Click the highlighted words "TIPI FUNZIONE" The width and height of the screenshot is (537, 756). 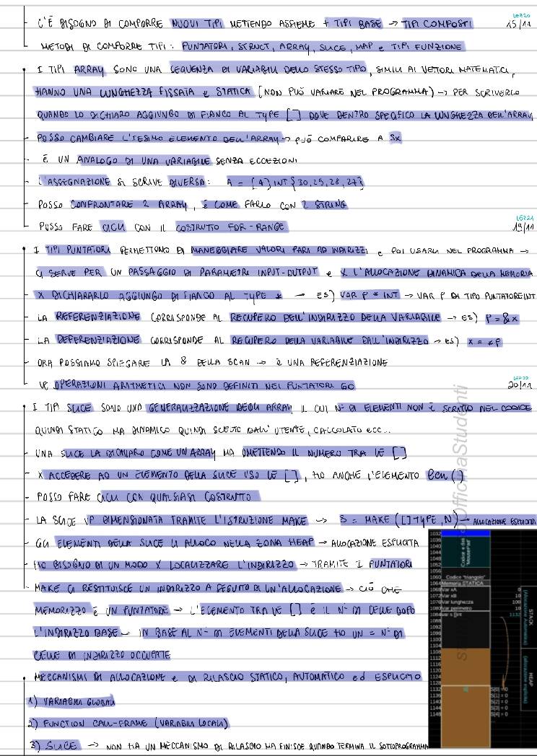click(427, 47)
